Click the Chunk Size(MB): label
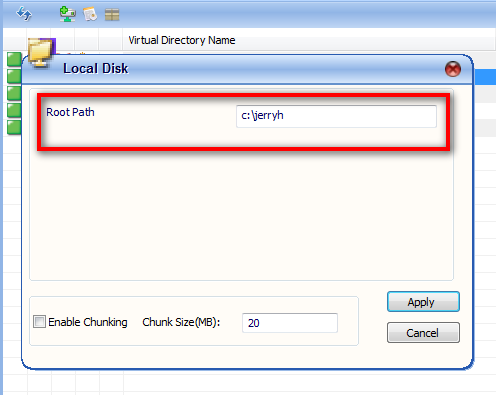Image resolution: width=496 pixels, height=395 pixels. pyautogui.click(x=181, y=322)
